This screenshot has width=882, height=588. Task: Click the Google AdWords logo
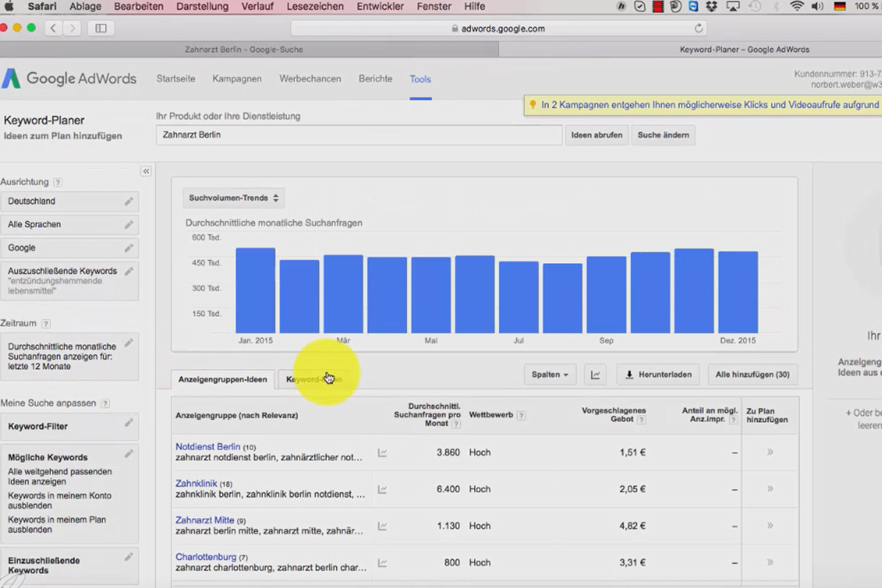(x=69, y=79)
